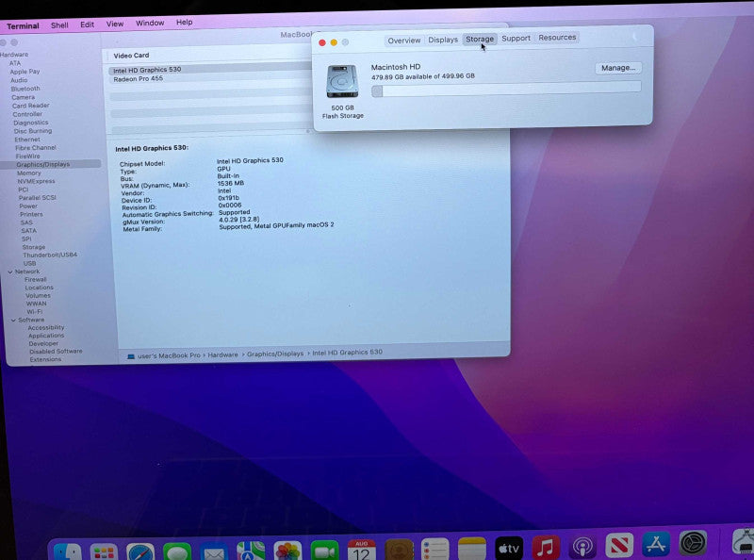Open the Window menu
This screenshot has width=754, height=560.
coord(150,23)
